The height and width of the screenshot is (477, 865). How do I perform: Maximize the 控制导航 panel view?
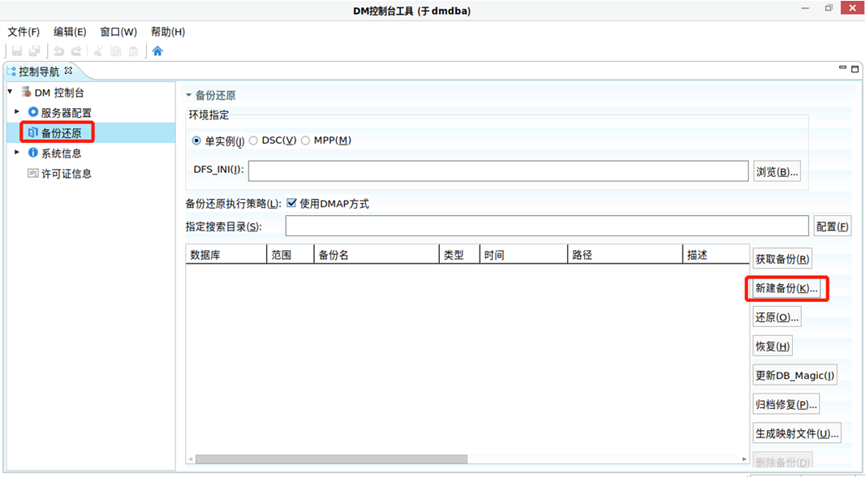(855, 69)
